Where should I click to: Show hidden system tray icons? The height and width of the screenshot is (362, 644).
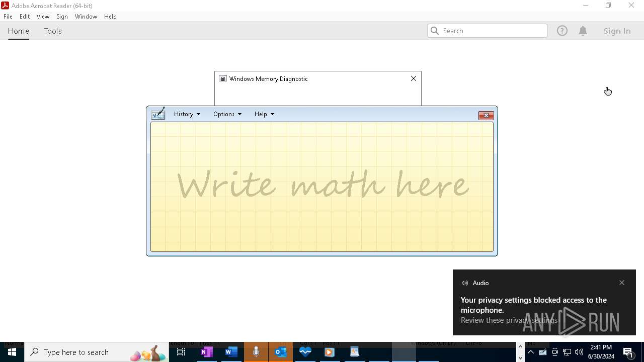pos(531,352)
